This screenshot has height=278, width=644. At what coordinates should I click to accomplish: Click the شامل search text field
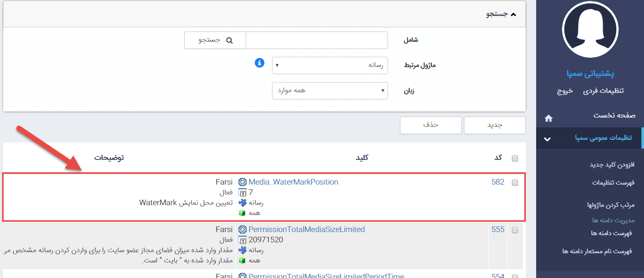pyautogui.click(x=316, y=40)
